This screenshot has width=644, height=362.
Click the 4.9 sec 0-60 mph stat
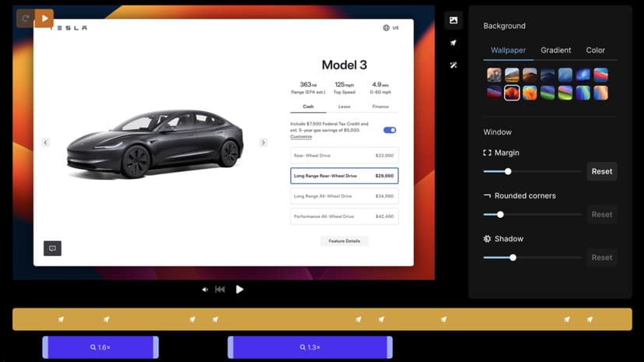tap(380, 88)
